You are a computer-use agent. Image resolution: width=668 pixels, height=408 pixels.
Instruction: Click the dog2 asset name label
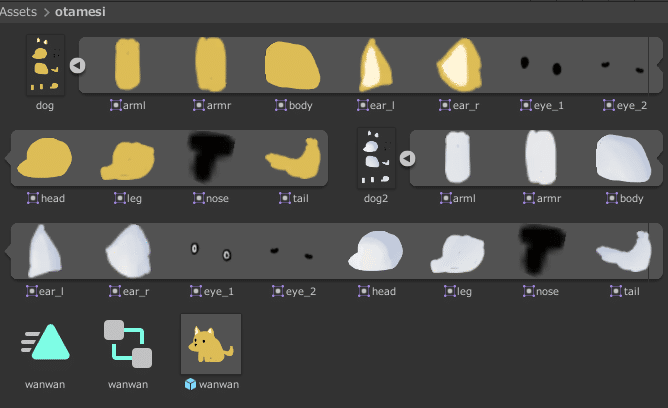point(376,198)
